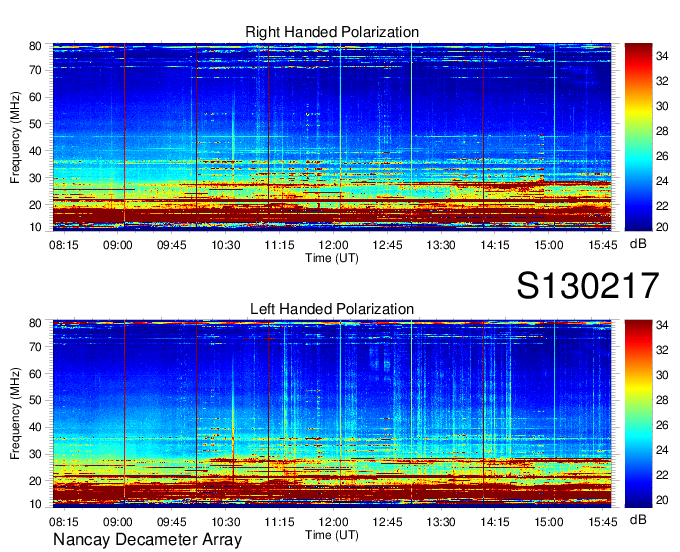Click "Frequency (MHz)" axis label of left-handed plot
Screen dimensions: 680x552
tap(15, 414)
